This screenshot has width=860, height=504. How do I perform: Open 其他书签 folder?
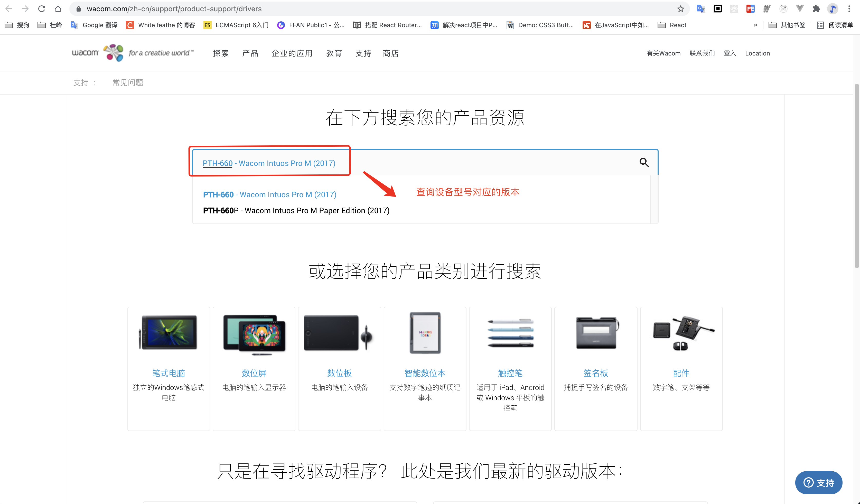[x=787, y=25]
